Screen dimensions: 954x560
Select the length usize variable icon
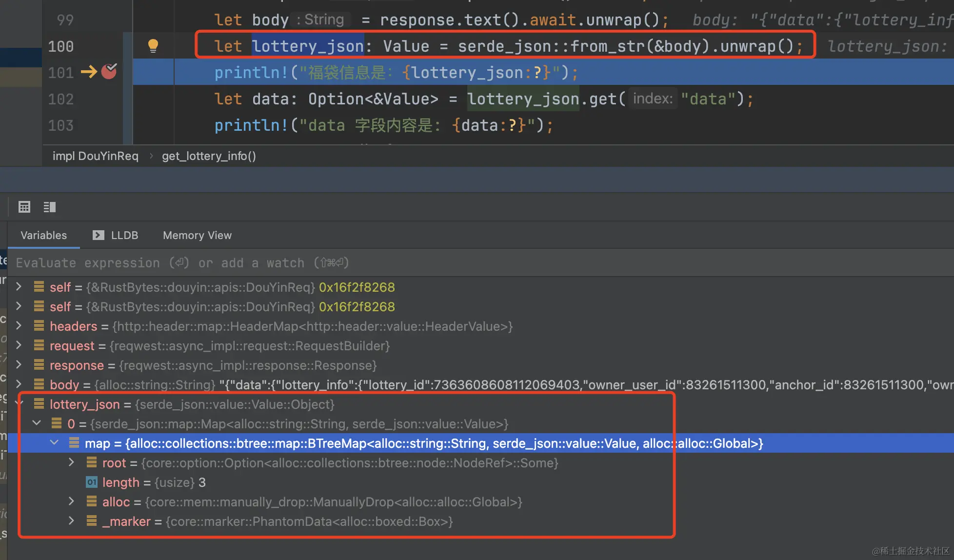(91, 482)
